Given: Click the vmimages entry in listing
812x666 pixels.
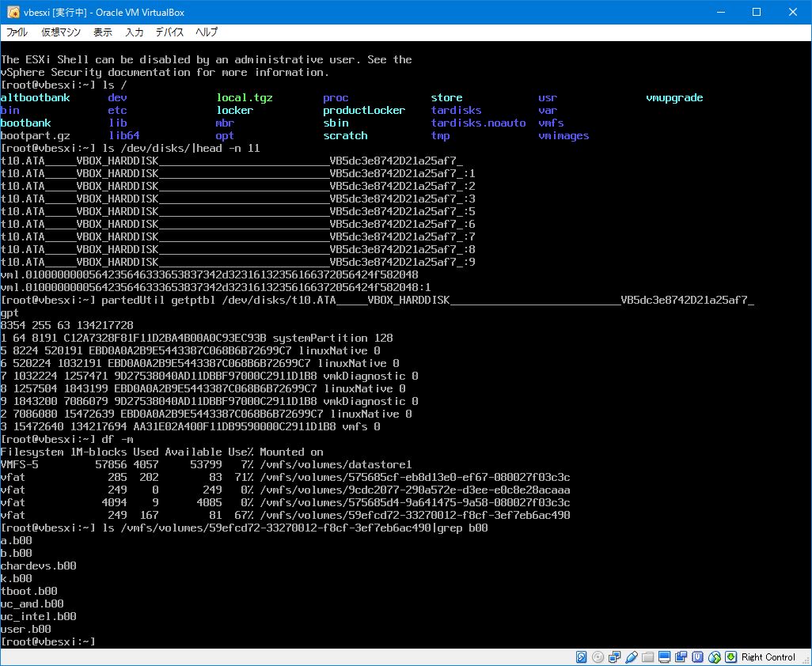Looking at the screenshot, I should [x=563, y=135].
